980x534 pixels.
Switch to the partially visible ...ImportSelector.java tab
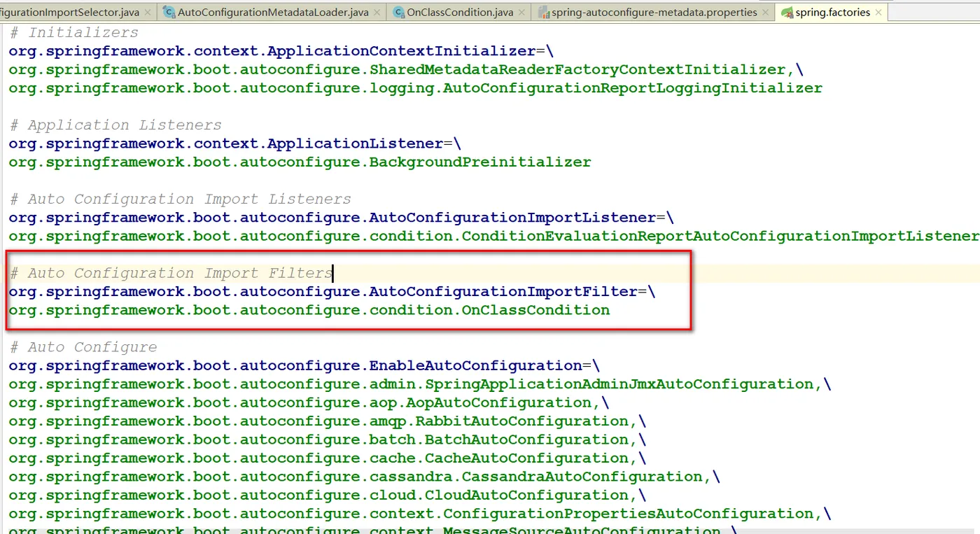[78, 12]
